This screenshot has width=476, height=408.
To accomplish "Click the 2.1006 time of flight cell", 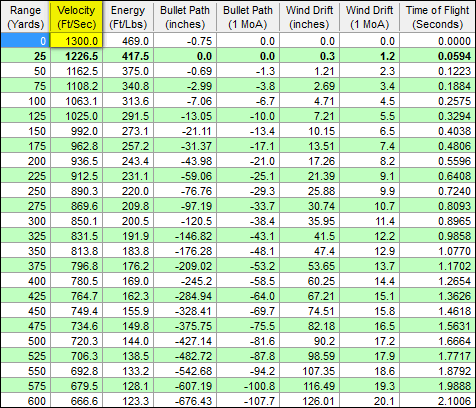I will click(438, 401).
